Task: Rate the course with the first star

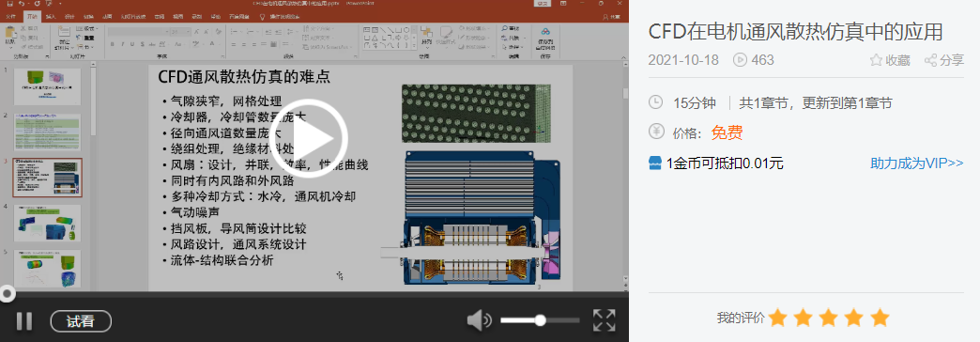Action: (x=777, y=318)
